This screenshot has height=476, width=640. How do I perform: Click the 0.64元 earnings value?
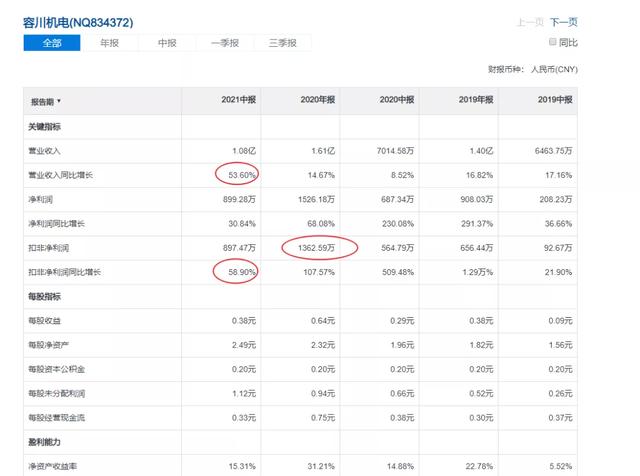(x=323, y=321)
